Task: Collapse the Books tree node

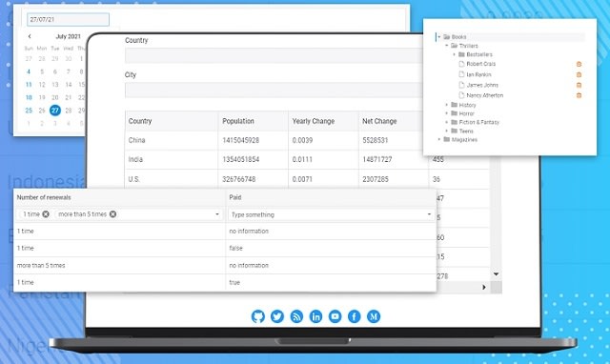Action: click(x=439, y=37)
